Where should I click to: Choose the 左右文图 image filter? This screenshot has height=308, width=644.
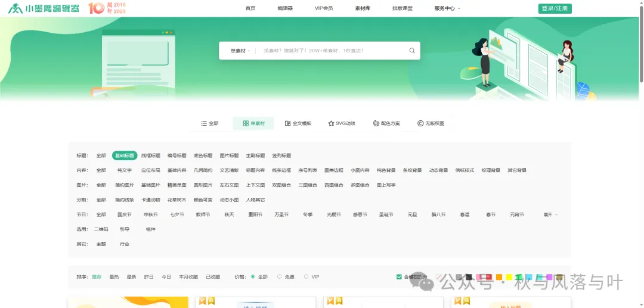coord(229,185)
